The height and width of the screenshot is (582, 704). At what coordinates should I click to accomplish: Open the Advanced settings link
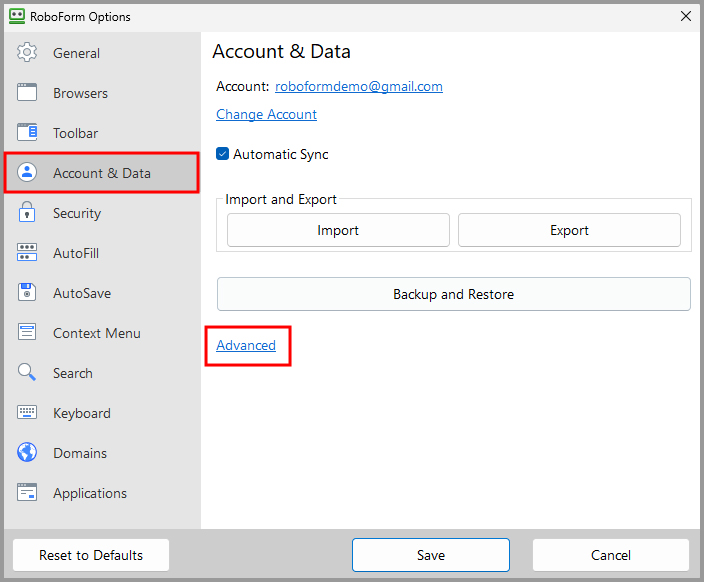pos(246,345)
